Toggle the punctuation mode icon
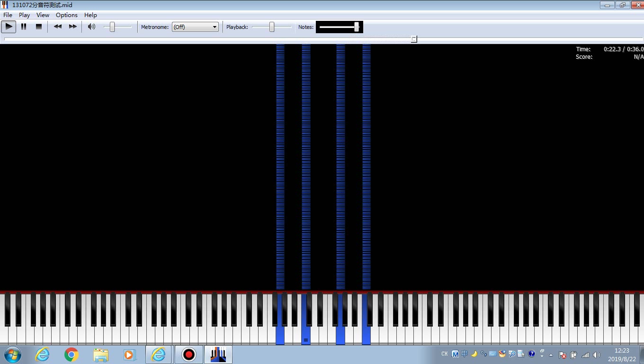The image size is (644, 364). [483, 354]
